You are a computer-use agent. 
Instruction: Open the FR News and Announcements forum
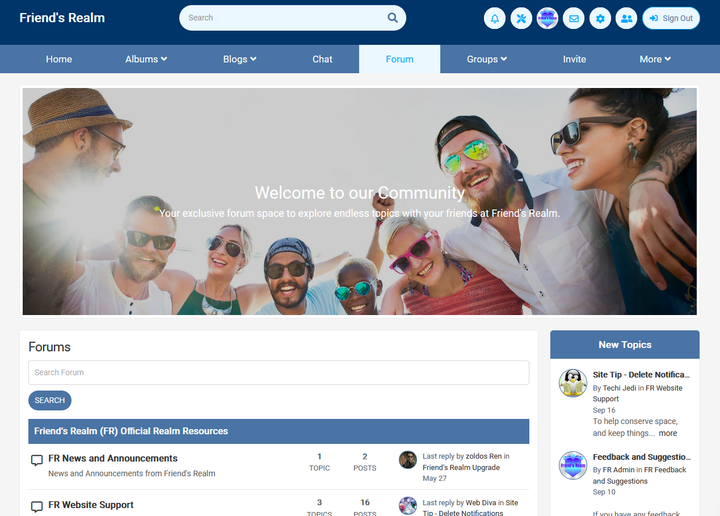113,458
